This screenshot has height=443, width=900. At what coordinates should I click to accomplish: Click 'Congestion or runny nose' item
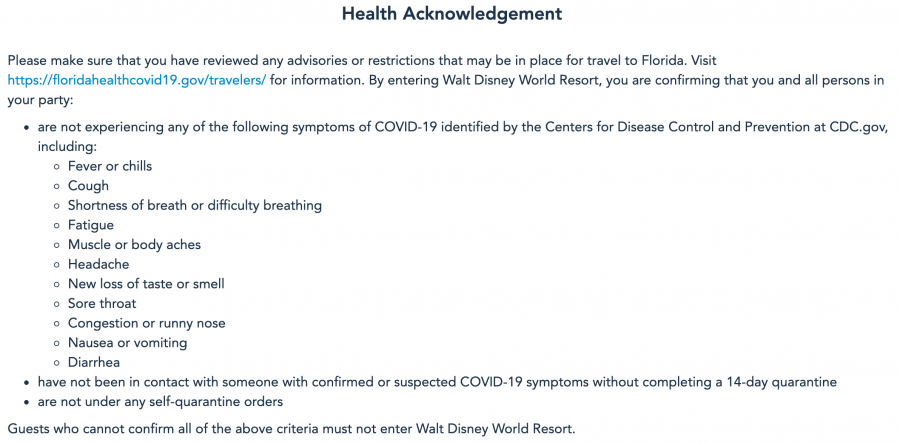click(146, 323)
